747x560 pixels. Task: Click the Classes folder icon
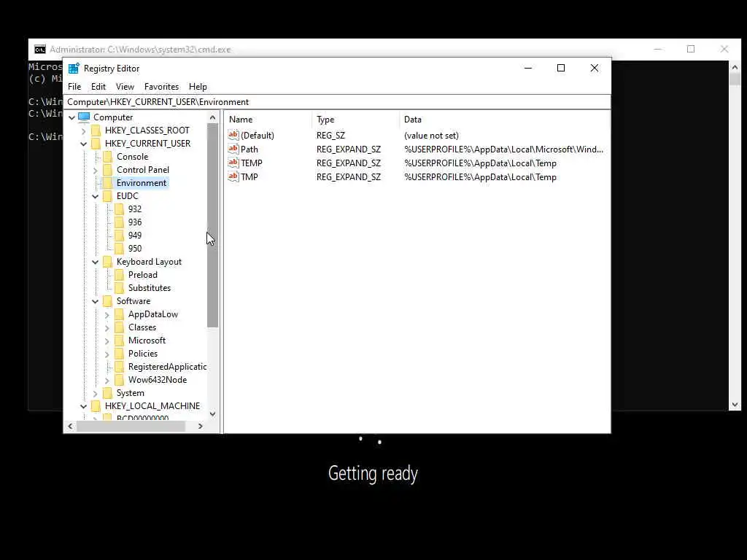tap(120, 327)
